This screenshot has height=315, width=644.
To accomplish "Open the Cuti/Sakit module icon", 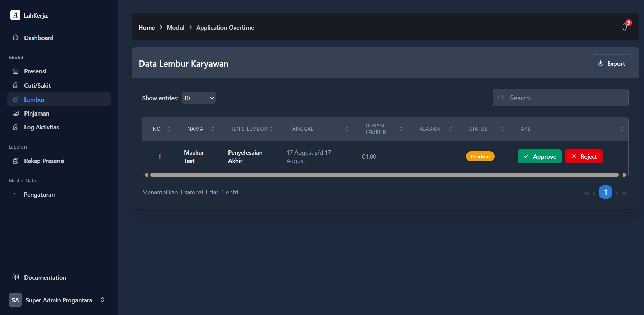I will click(16, 85).
